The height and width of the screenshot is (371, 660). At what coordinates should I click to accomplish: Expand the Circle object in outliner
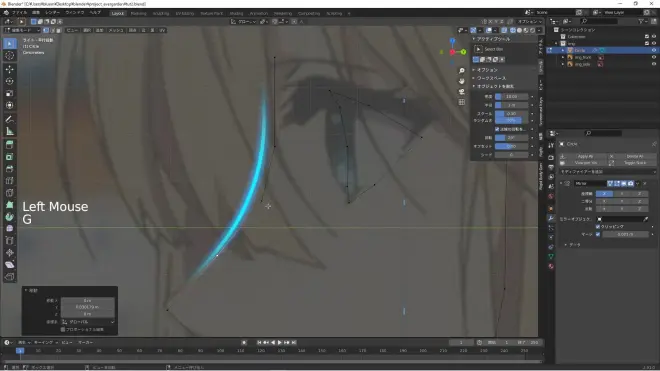[563, 50]
